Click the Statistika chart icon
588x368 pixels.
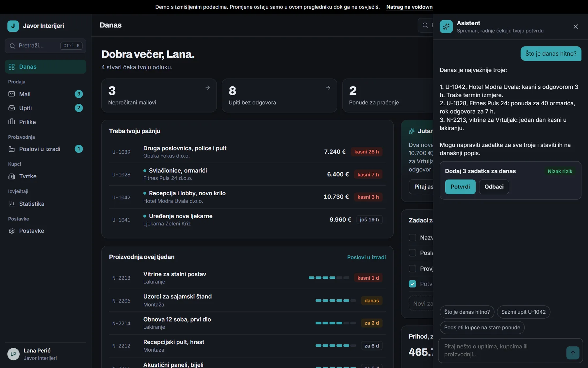(x=12, y=203)
